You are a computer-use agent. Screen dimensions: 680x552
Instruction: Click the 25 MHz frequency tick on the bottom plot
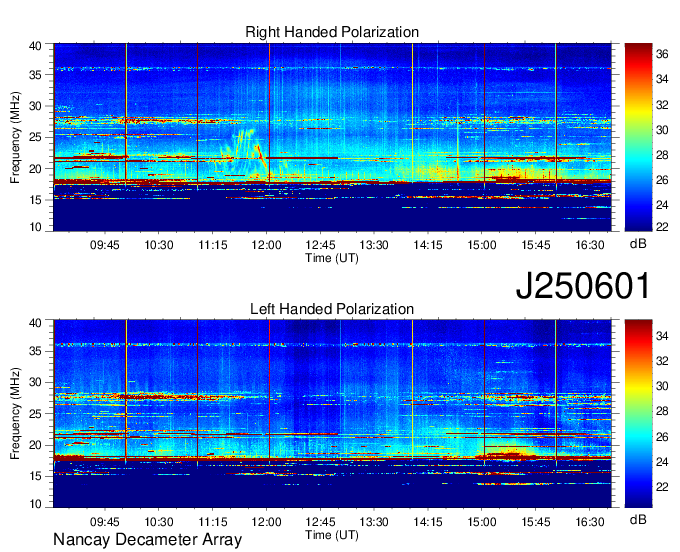click(36, 414)
